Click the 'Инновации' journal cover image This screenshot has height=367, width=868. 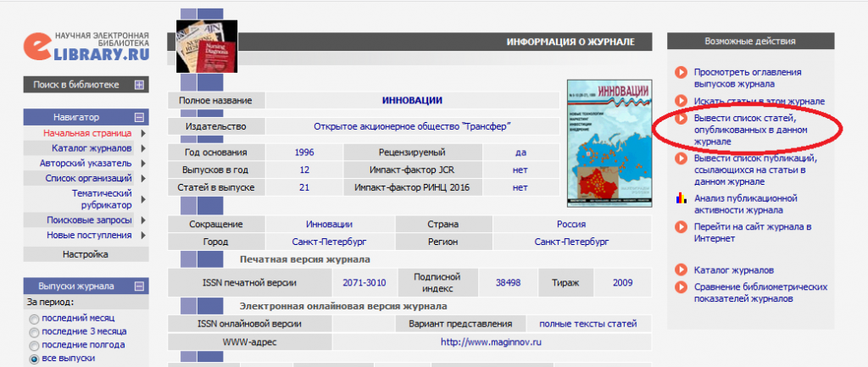click(x=610, y=143)
